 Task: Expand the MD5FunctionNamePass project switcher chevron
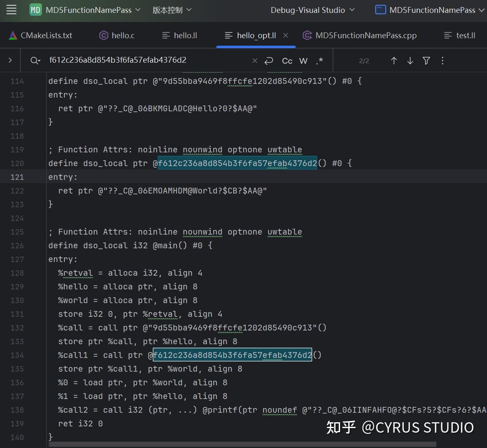[137, 10]
